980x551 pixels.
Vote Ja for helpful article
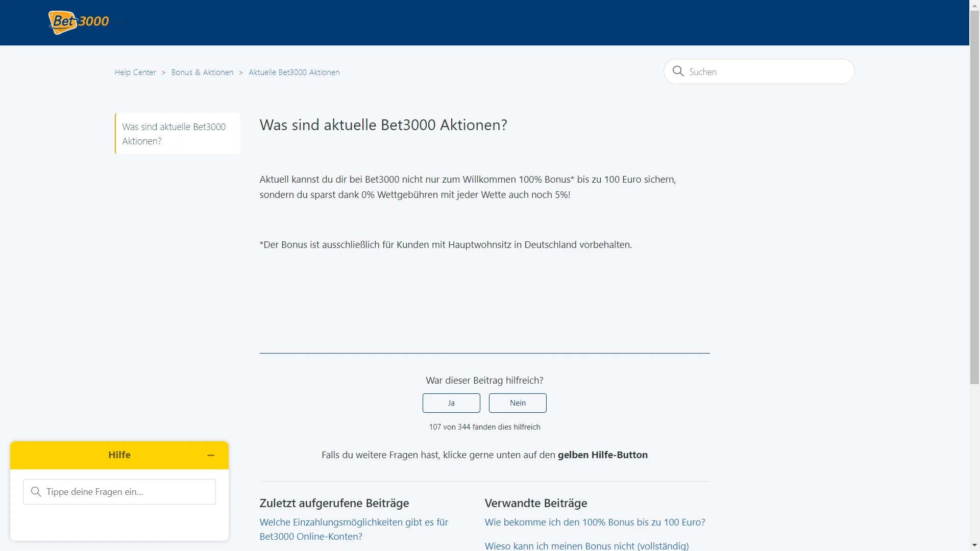[451, 403]
